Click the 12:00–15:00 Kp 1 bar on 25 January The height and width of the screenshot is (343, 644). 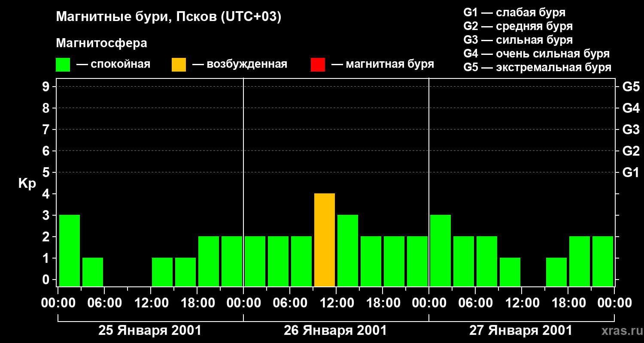click(162, 272)
